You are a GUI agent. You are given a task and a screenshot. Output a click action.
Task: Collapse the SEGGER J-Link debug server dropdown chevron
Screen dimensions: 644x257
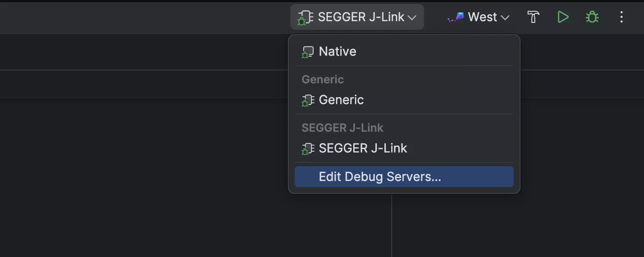click(x=412, y=18)
